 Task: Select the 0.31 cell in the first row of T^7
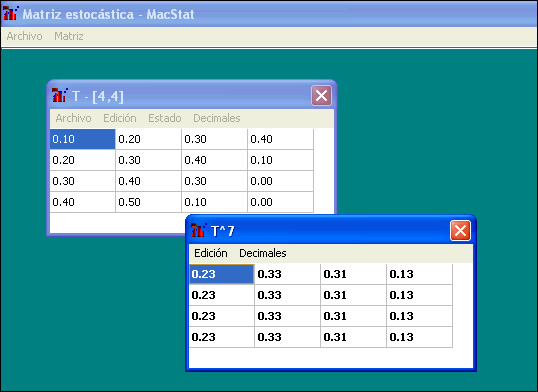[354, 274]
